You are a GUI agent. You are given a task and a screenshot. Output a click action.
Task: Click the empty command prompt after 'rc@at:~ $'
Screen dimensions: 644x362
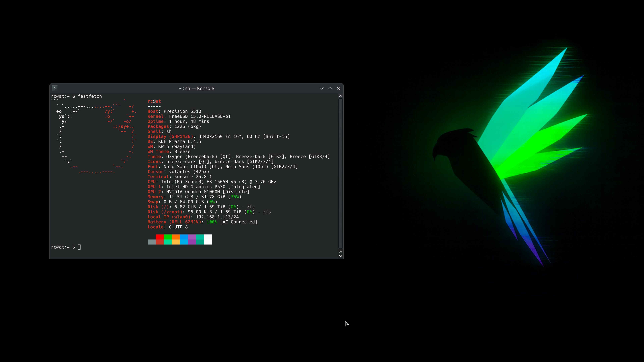pyautogui.click(x=79, y=247)
